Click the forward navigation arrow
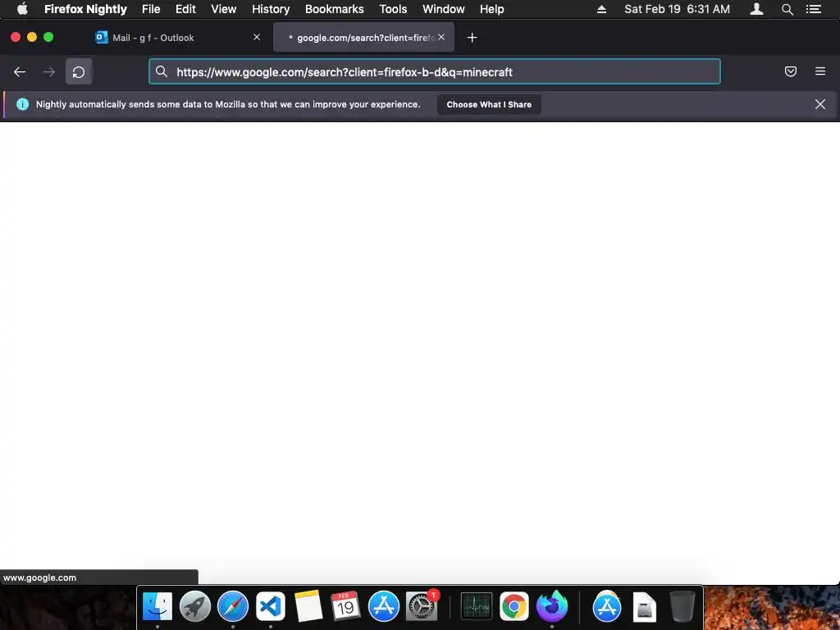This screenshot has width=840, height=630. [48, 72]
